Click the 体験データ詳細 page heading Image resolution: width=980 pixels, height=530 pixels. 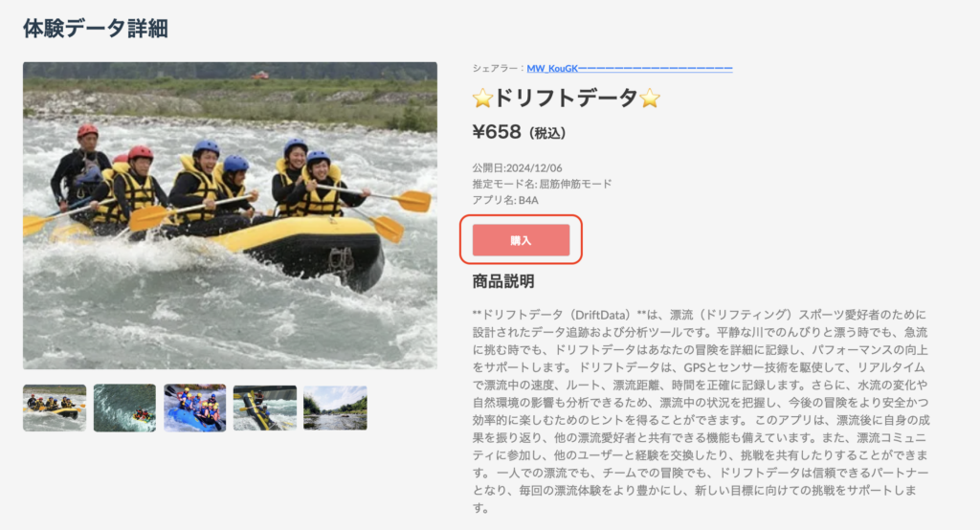point(96,28)
